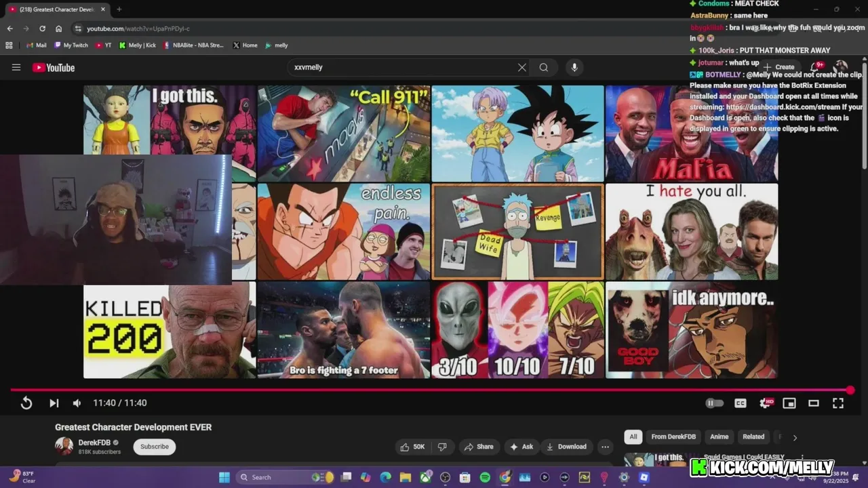This screenshot has height=488, width=868.
Task: Open the 'I hate you all.' thumbnail
Action: (692, 231)
